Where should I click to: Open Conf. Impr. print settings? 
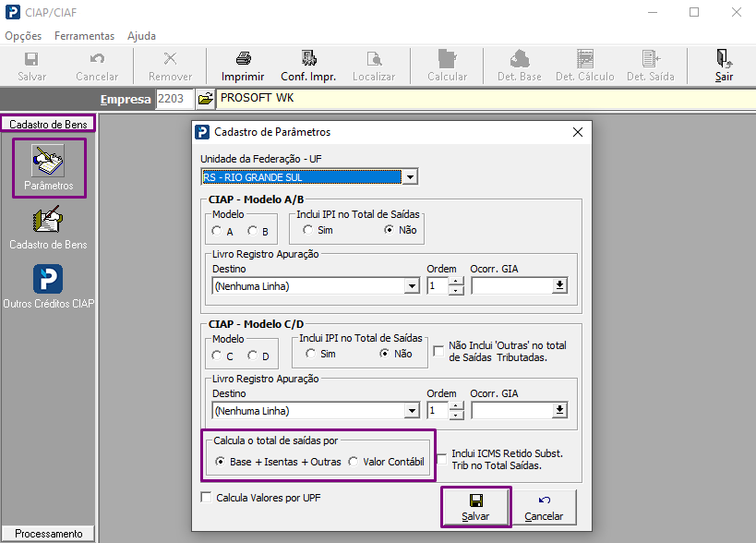[x=308, y=66]
